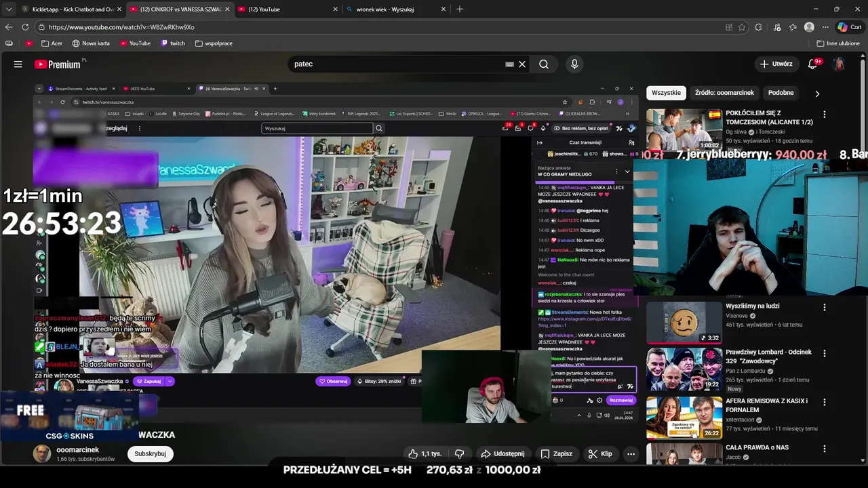Screen dimensions: 868x488
Task: Click the Utwórz create button
Action: point(776,64)
